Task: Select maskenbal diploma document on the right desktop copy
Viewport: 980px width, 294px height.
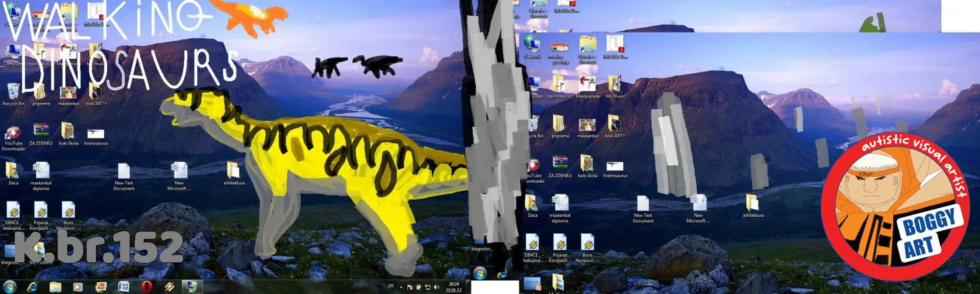Action: pos(560,209)
